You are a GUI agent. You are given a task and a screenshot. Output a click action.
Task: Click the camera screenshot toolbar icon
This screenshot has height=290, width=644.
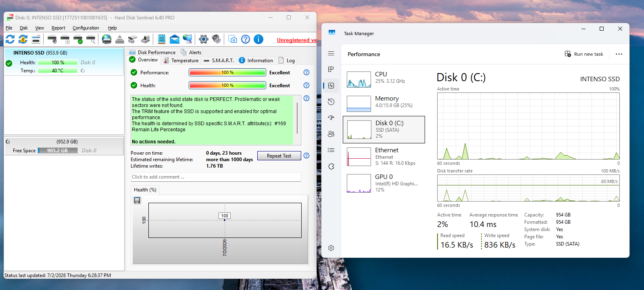[x=233, y=39]
